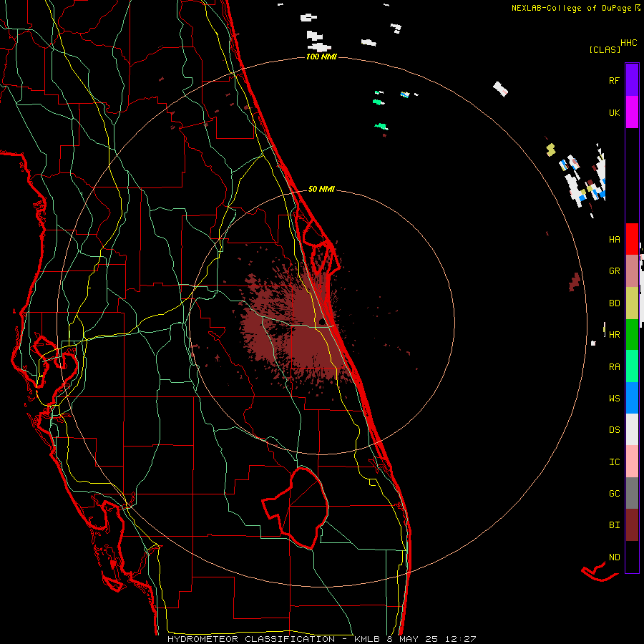Click the purple RF color swatch
The width and height of the screenshot is (644, 644).
tap(632, 80)
